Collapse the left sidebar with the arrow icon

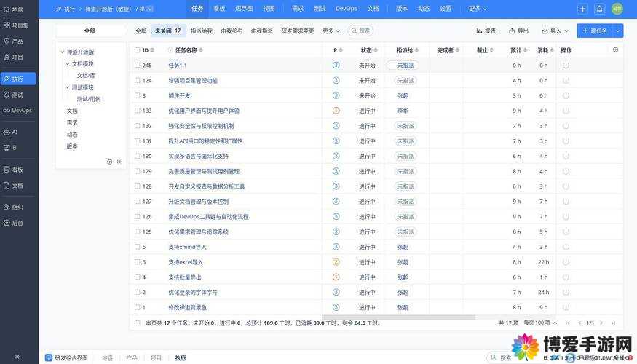(17, 357)
